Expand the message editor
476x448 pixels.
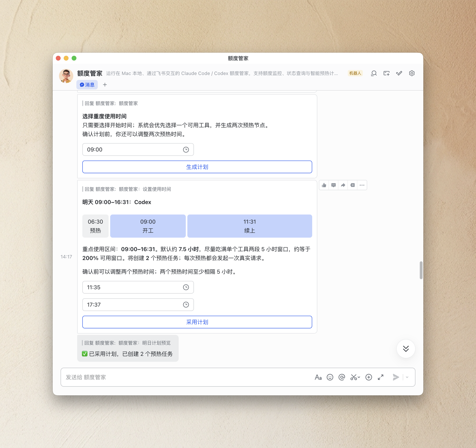pos(381,377)
